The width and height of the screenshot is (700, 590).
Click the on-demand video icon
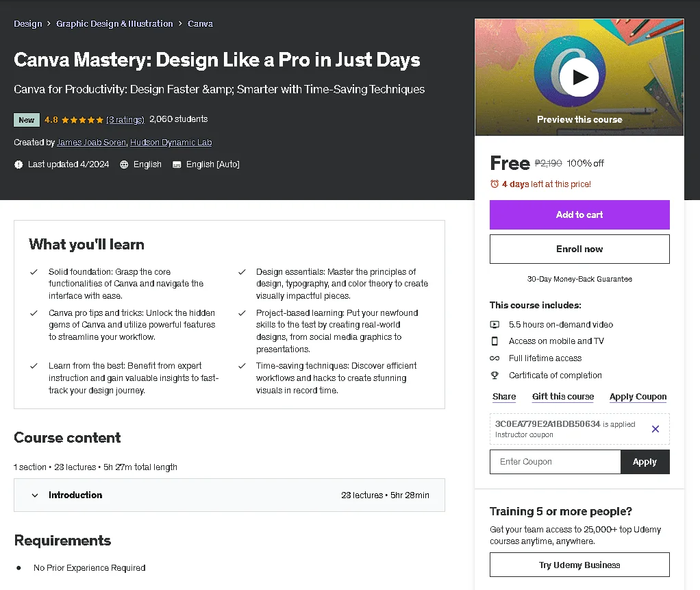click(495, 325)
